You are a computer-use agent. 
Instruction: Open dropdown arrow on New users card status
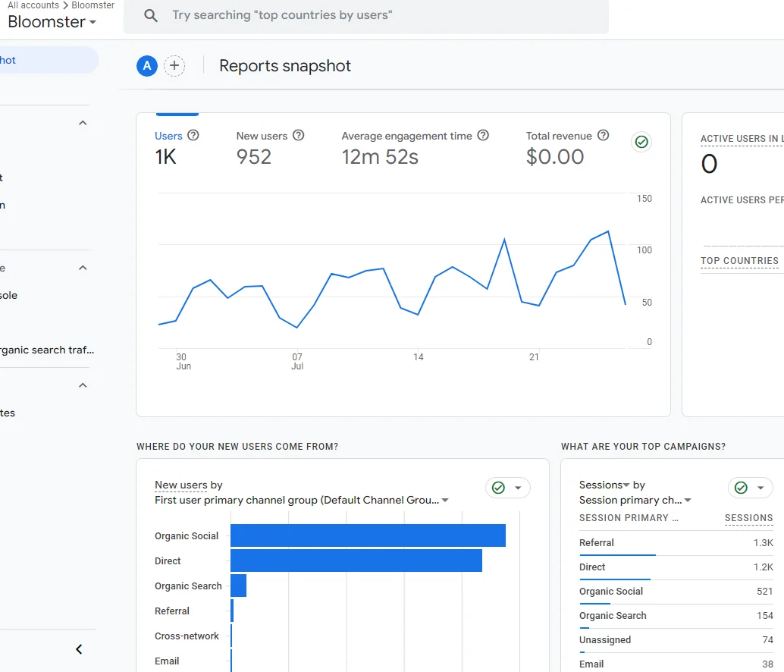518,488
